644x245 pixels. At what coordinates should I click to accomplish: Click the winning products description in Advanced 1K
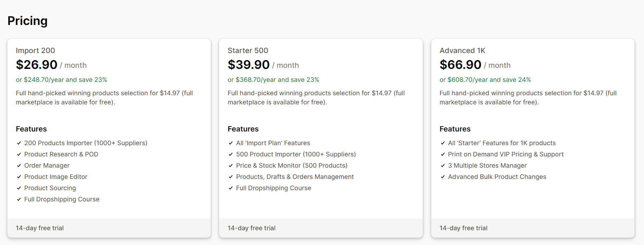(x=528, y=98)
